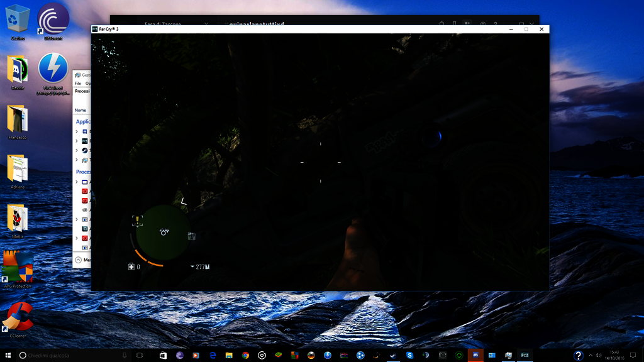Click Meno dettagli in Task Manager
Image resolution: width=644 pixels, height=362 pixels.
[x=83, y=260]
